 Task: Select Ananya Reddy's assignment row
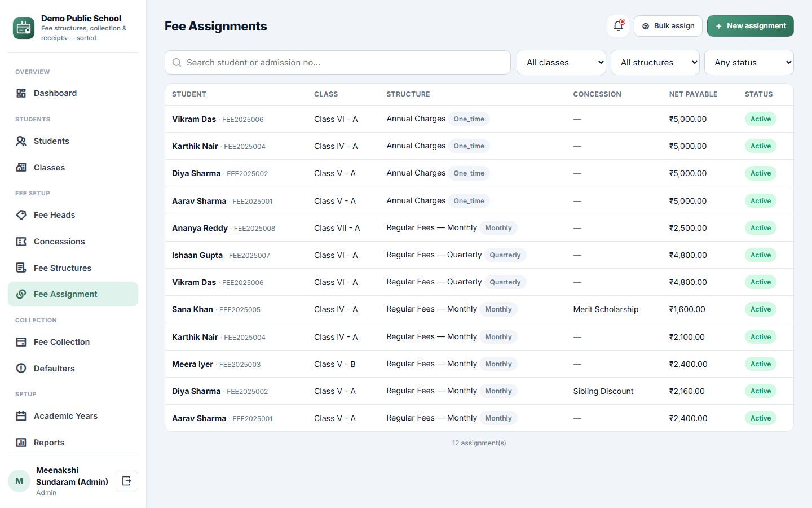479,228
